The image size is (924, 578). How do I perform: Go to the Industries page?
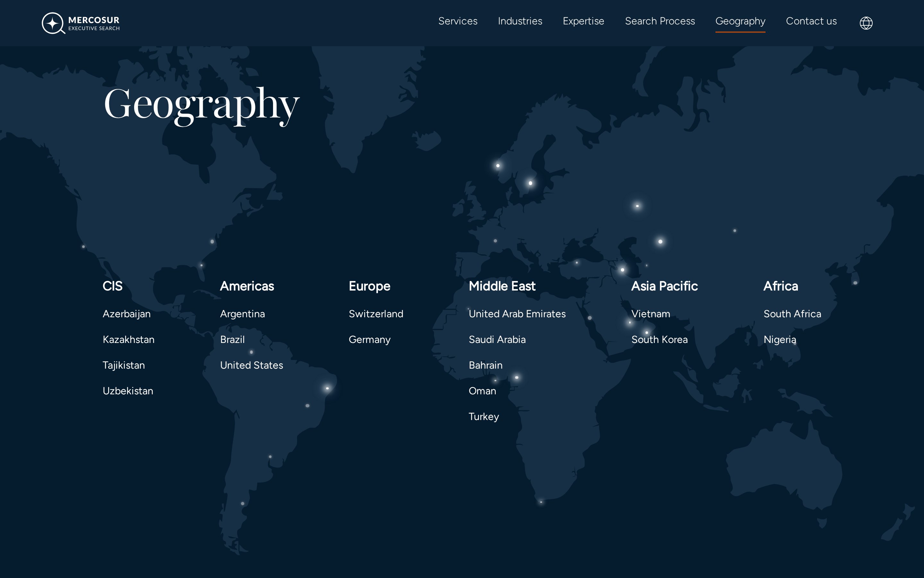pyautogui.click(x=520, y=21)
